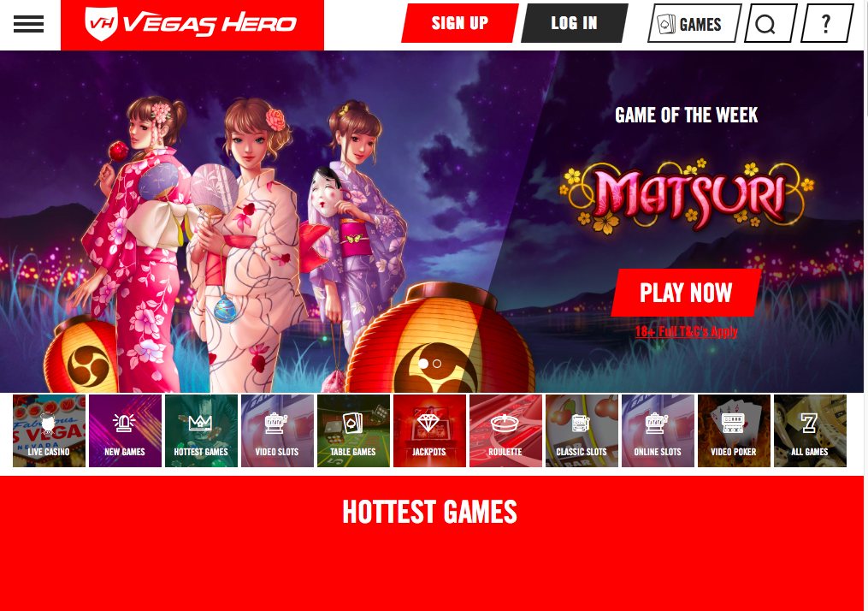Switch to the first carousel slide dot
Viewport: 868px width, 611px height.
click(423, 364)
